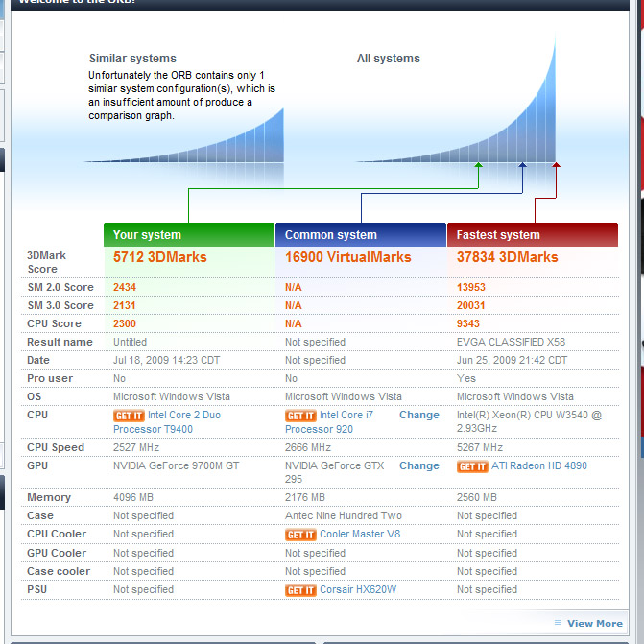The image size is (644, 644).
Task: Click SM 2.0 Score value 13953
Action: [x=470, y=287]
